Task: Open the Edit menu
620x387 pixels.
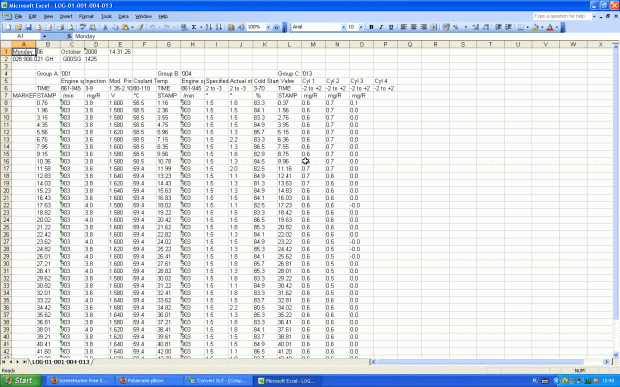Action: click(33, 16)
